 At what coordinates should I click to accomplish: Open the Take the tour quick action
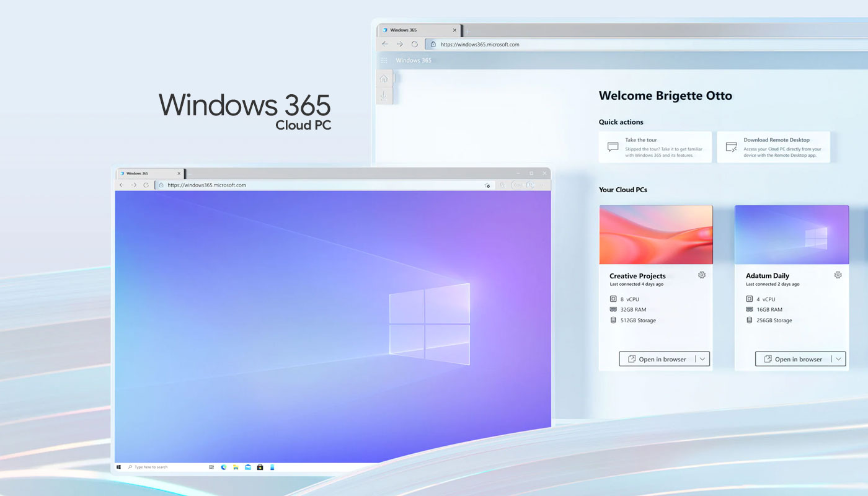click(655, 147)
